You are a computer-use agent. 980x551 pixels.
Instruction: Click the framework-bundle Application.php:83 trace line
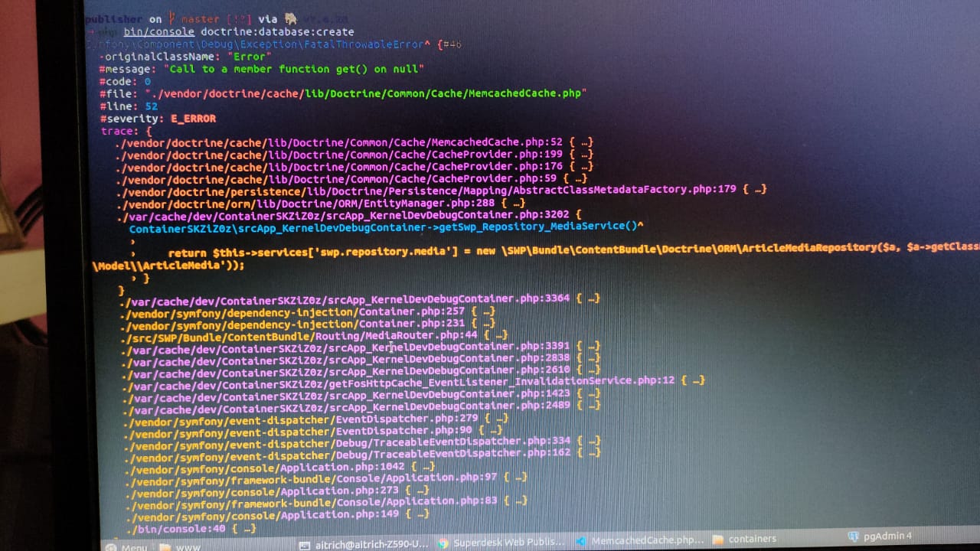327,502
